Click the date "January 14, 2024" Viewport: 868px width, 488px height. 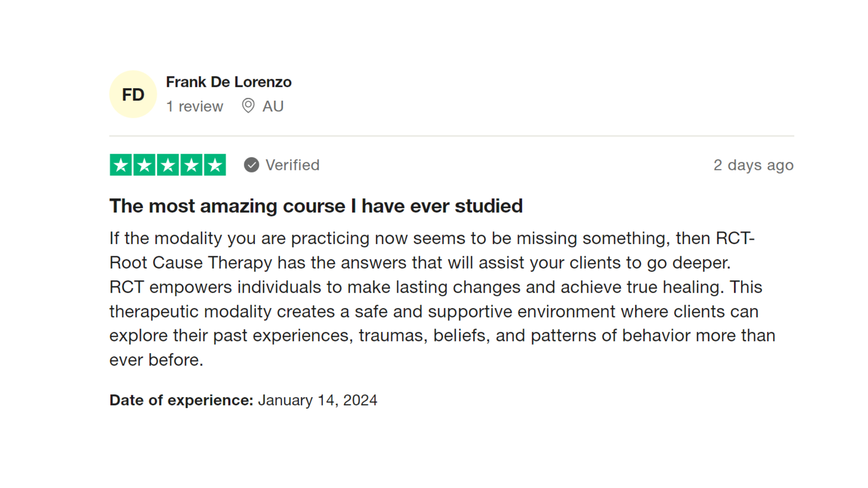(317, 400)
